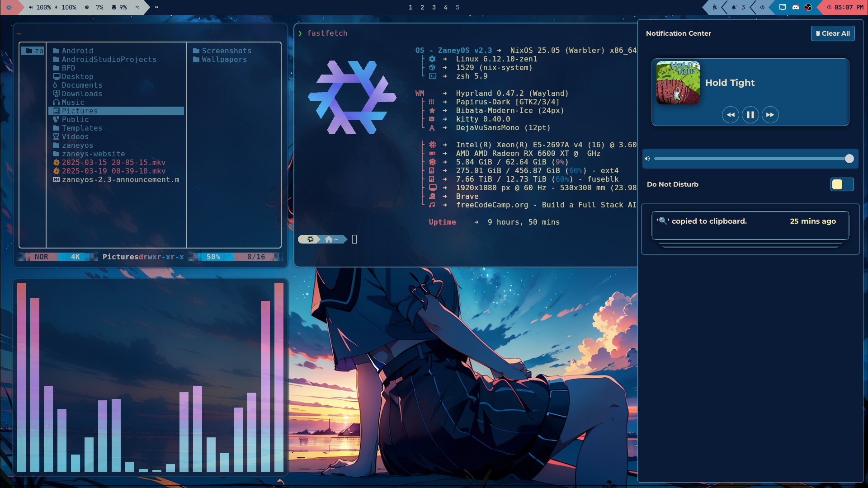This screenshot has height=488, width=868.
Task: Open OBS Studio from the system tray
Action: coord(808,7)
